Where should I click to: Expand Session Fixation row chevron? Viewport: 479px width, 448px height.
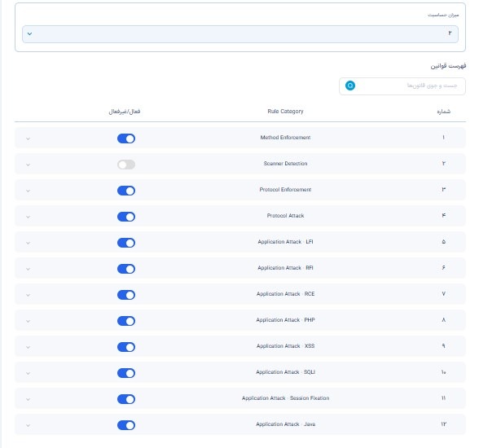28,399
